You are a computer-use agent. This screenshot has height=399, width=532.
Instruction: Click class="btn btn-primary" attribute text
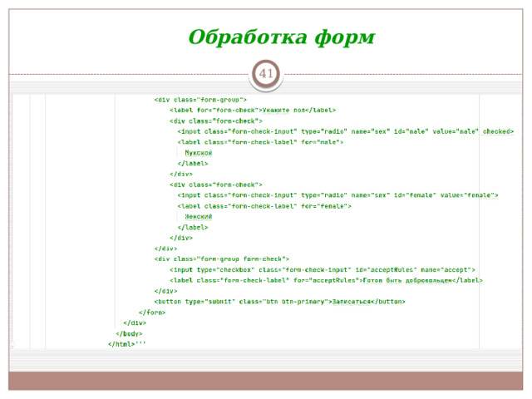pos(283,302)
